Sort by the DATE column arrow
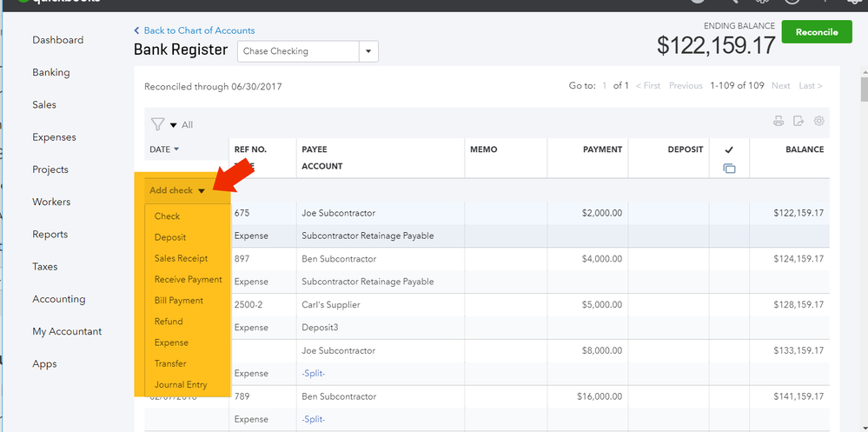This screenshot has height=432, width=868. click(x=176, y=150)
